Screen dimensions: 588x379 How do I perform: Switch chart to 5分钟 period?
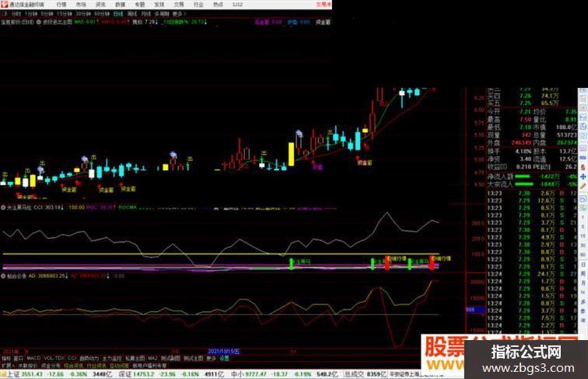tap(47, 14)
